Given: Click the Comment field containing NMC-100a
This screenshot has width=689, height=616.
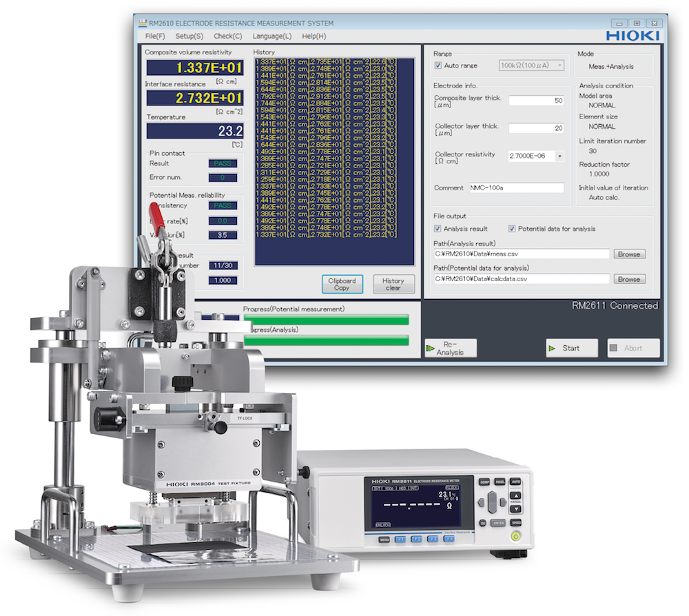Looking at the screenshot, I should 515,188.
